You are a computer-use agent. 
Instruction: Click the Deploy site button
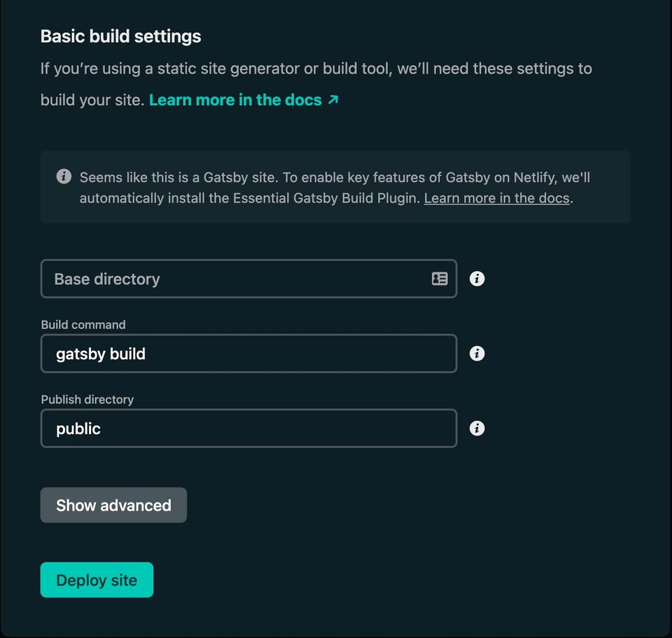97,580
